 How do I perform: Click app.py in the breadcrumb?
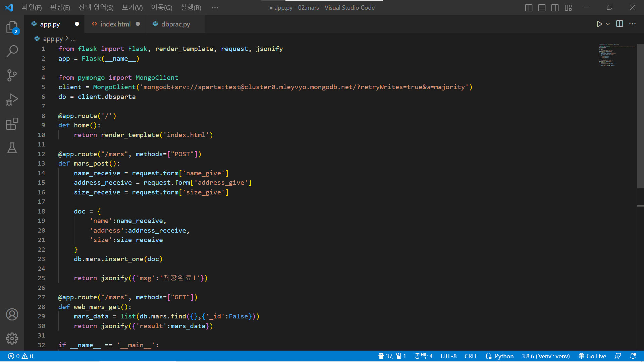(x=53, y=39)
